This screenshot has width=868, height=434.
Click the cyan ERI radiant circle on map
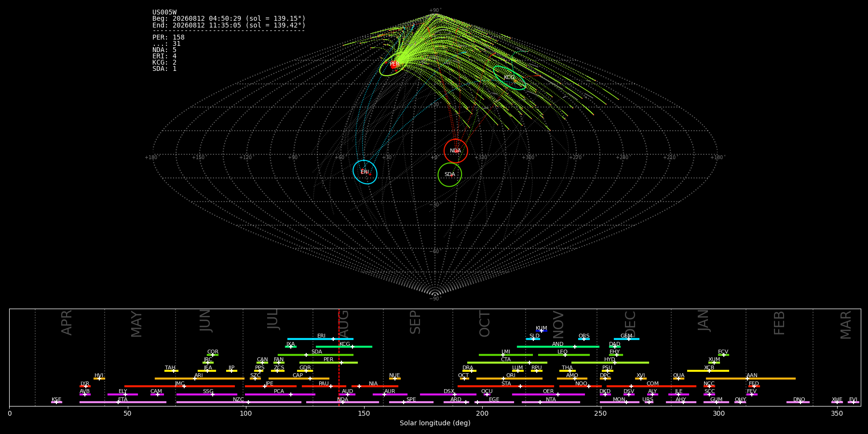[x=365, y=172]
